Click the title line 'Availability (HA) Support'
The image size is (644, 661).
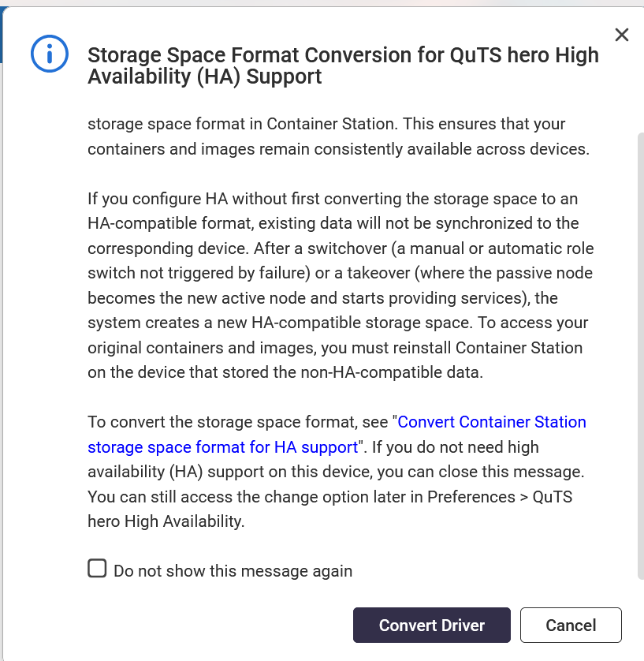205,77
